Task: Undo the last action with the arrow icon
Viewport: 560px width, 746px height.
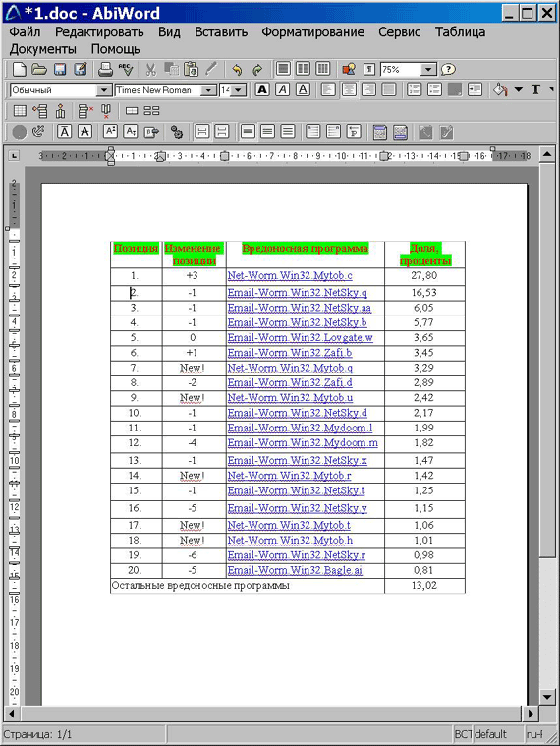Action: 237,70
